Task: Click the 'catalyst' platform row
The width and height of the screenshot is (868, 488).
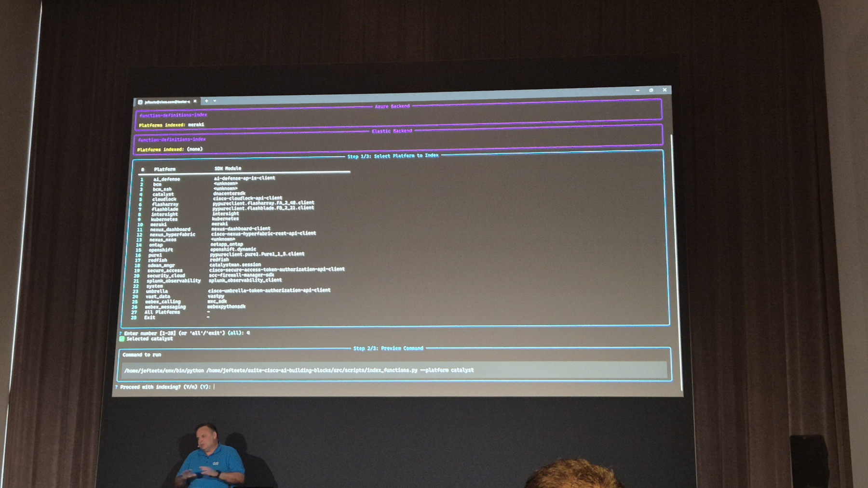Action: tap(163, 194)
